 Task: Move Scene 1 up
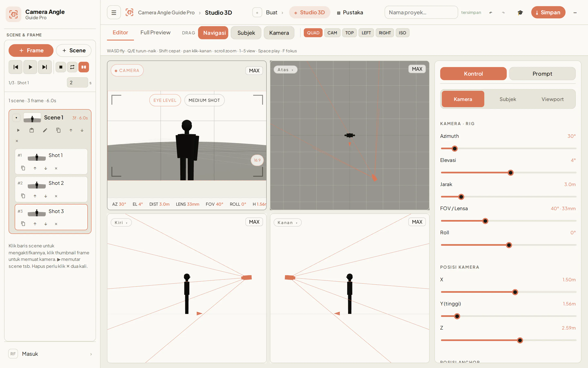[x=71, y=130]
